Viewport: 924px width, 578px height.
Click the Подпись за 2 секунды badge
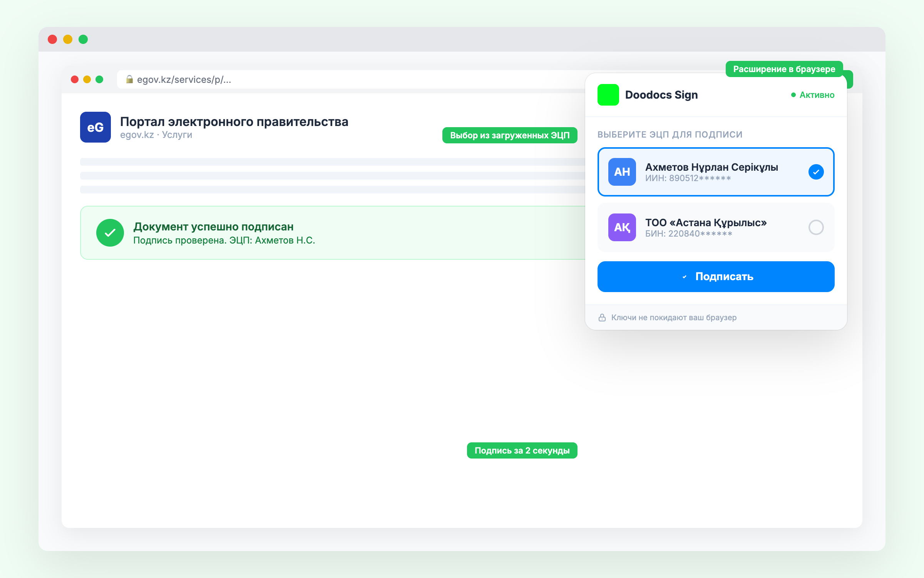pos(522,450)
